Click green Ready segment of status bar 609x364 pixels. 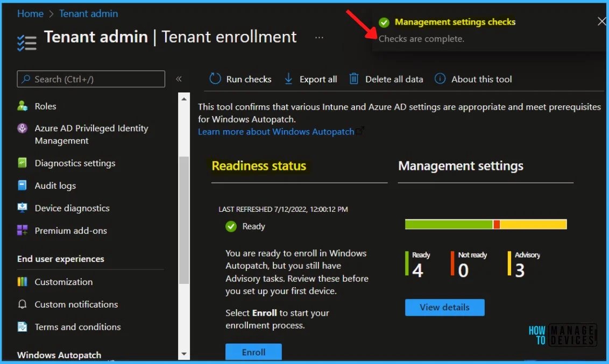click(x=449, y=224)
